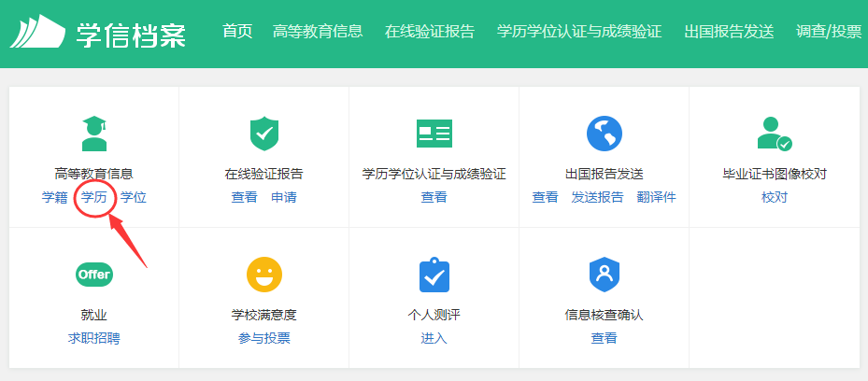Click the 信息核查确认 card title
This screenshot has width=868, height=381.
pos(604,316)
